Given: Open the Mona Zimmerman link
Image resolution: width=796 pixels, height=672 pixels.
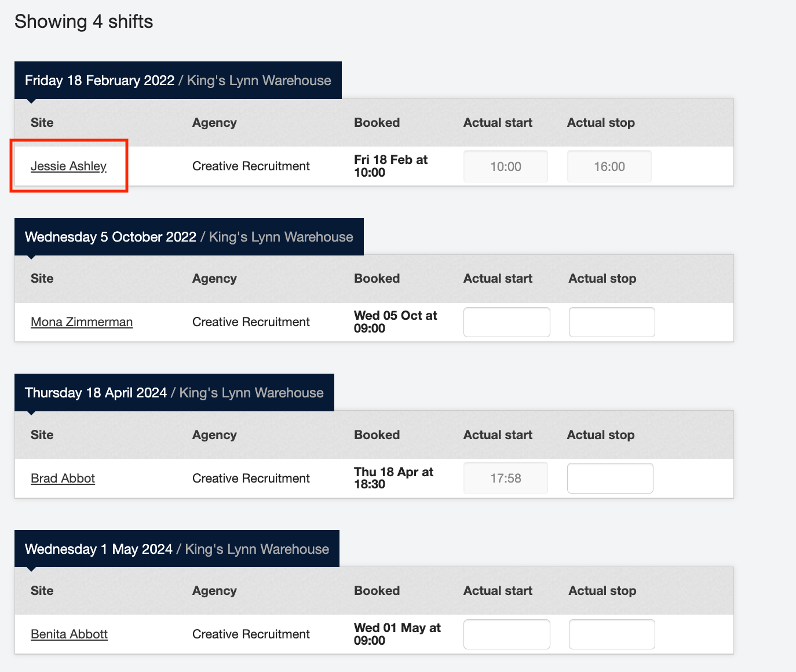Looking at the screenshot, I should [x=82, y=322].
